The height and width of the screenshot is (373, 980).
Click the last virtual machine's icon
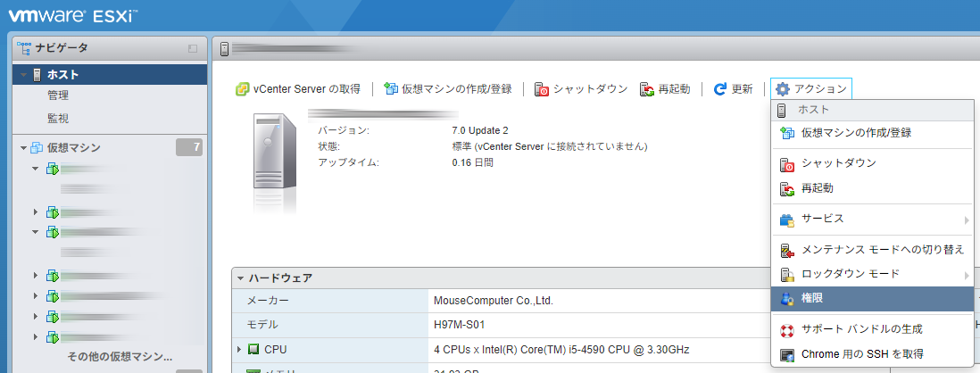coord(53,337)
